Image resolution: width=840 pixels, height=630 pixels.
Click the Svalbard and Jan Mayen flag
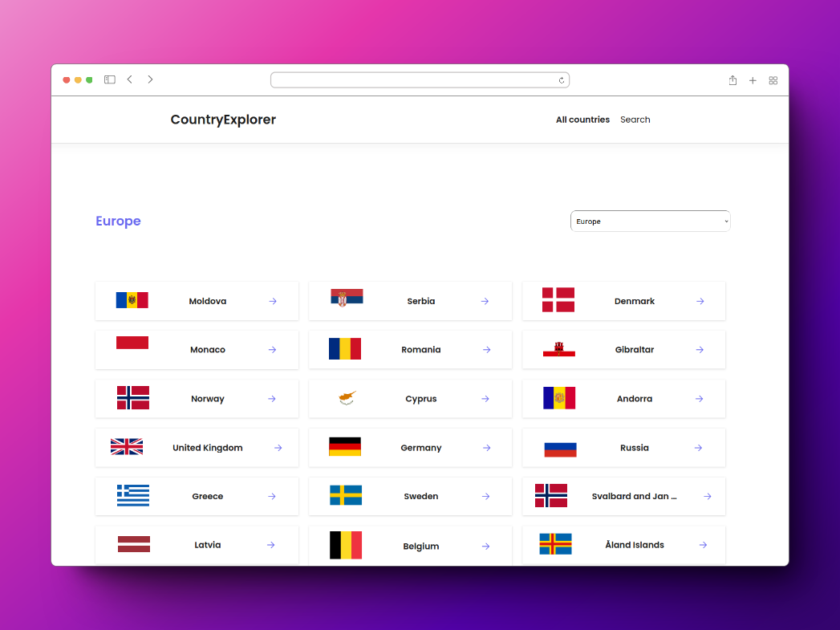coord(551,495)
